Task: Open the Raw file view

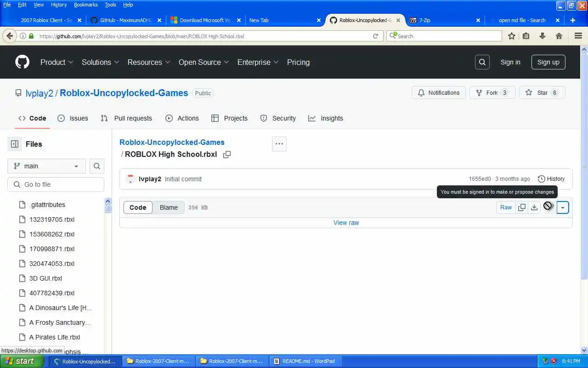Action: [506, 207]
